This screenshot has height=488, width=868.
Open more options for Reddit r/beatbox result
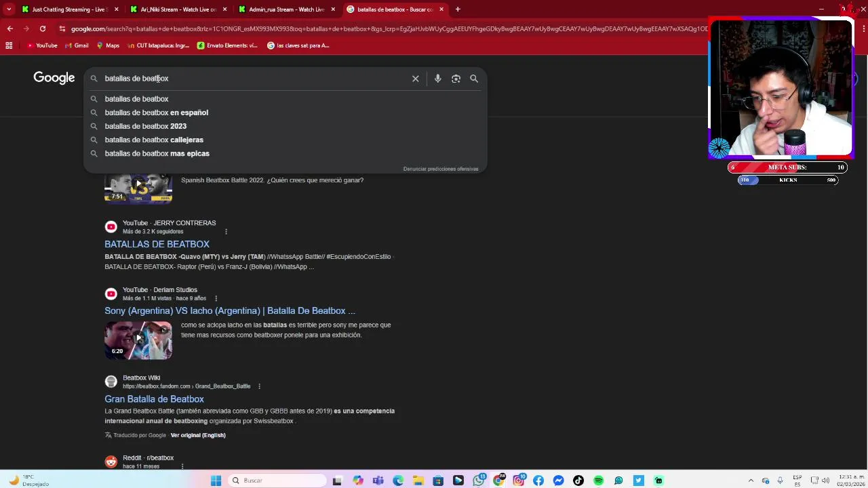pyautogui.click(x=182, y=466)
